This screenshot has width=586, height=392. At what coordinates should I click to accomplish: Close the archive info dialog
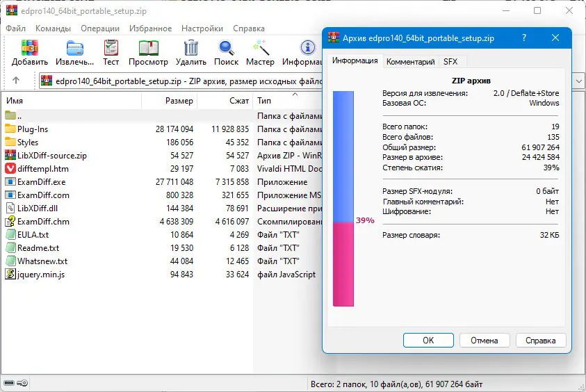click(555, 38)
